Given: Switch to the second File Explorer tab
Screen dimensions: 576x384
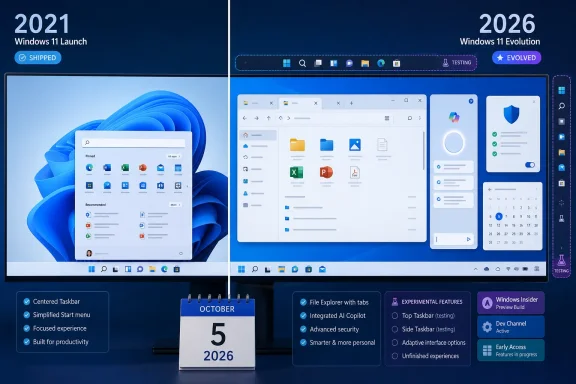Looking at the screenshot, I should tap(300, 103).
